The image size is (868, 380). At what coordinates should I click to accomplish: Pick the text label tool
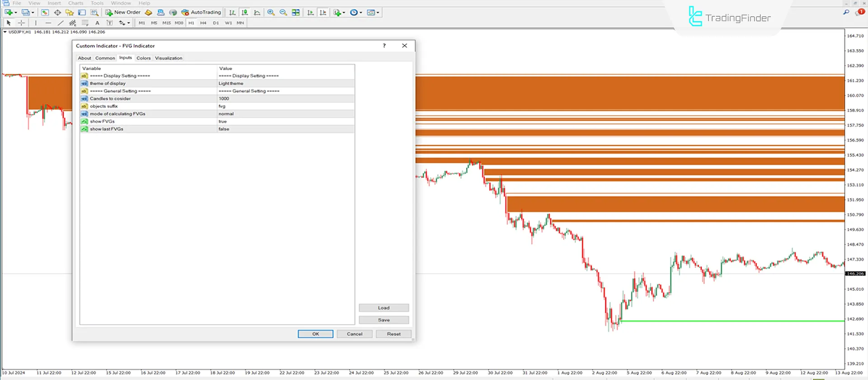coord(97,23)
